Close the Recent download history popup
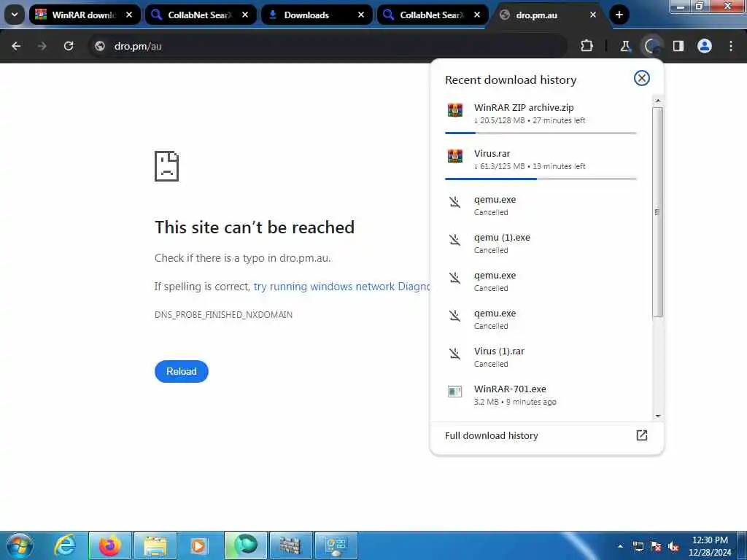Image resolution: width=747 pixels, height=560 pixels. (x=642, y=78)
